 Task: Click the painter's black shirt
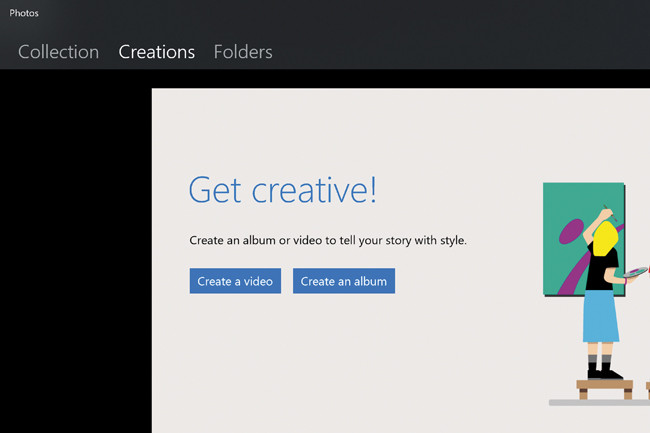click(x=598, y=273)
